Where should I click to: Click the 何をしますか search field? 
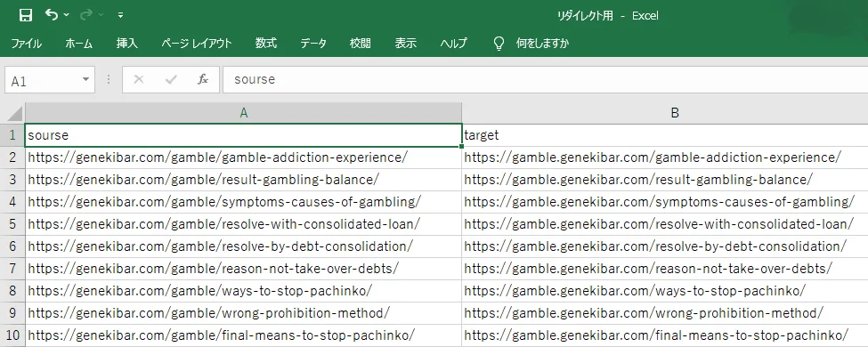[542, 44]
